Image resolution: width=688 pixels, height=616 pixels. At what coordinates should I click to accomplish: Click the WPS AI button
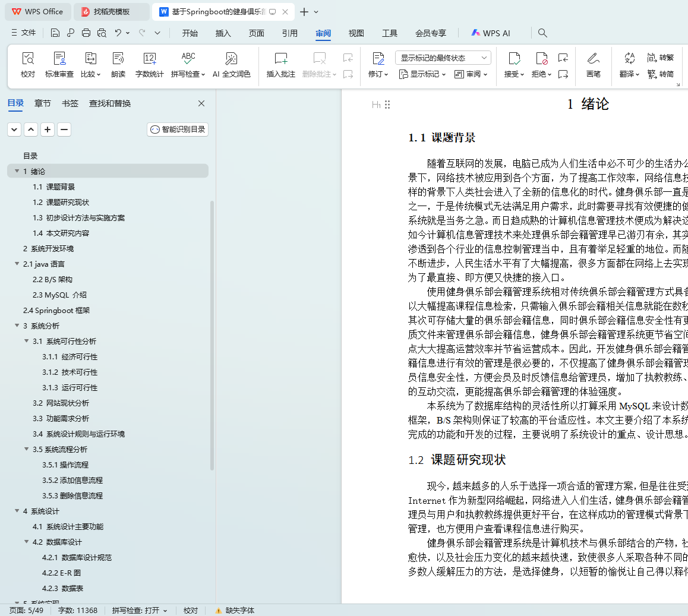click(x=491, y=33)
